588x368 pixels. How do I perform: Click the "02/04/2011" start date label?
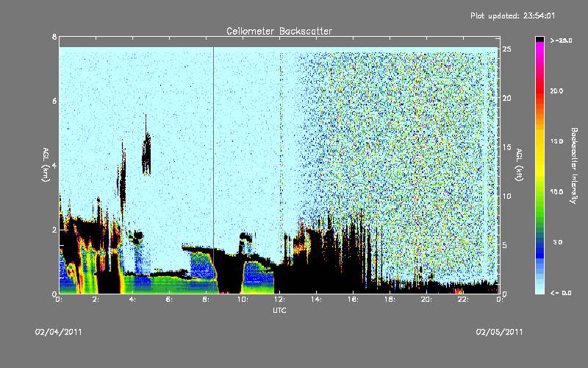tap(58, 332)
